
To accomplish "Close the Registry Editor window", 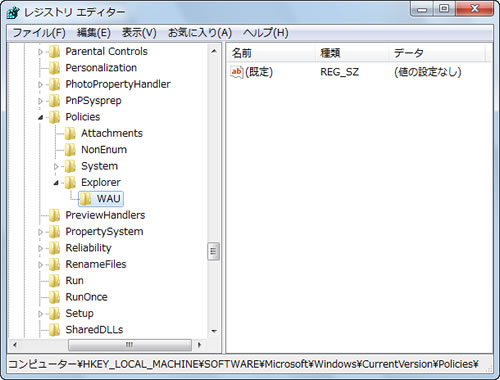I will [x=474, y=9].
